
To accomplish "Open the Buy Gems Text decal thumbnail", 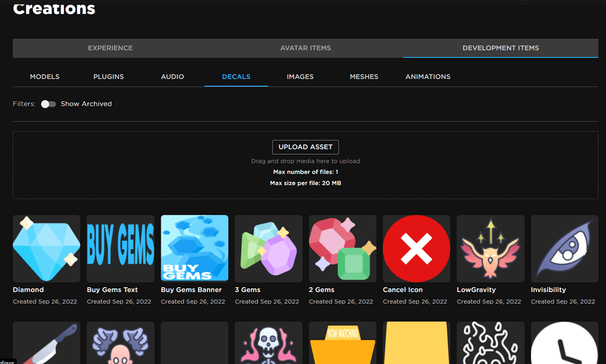I will tap(120, 248).
